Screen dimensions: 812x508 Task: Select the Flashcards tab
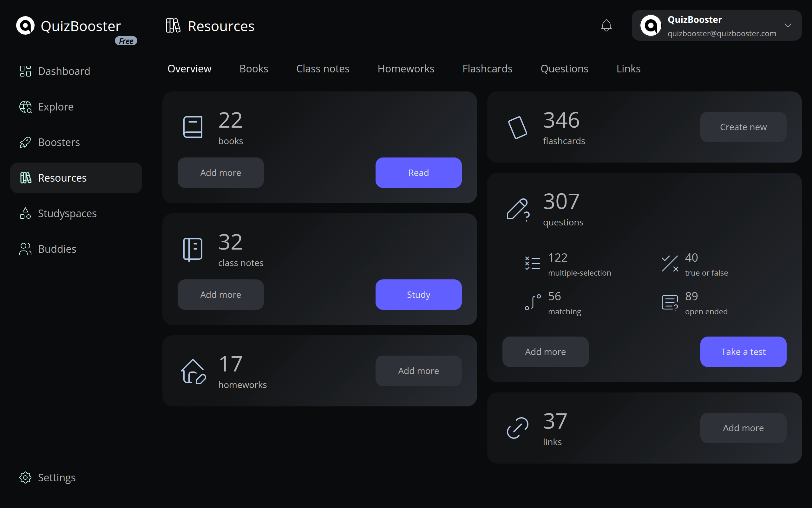click(488, 69)
